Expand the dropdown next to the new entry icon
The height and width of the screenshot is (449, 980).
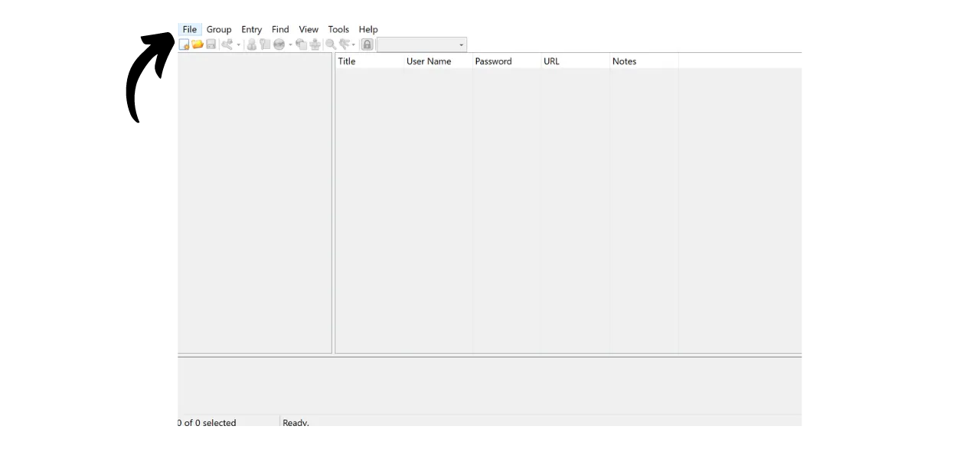[x=238, y=44]
